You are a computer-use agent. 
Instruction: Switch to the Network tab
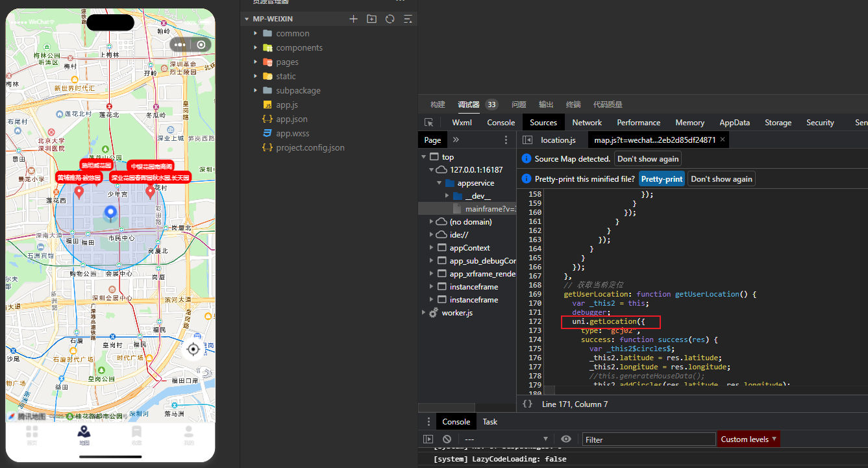point(587,122)
